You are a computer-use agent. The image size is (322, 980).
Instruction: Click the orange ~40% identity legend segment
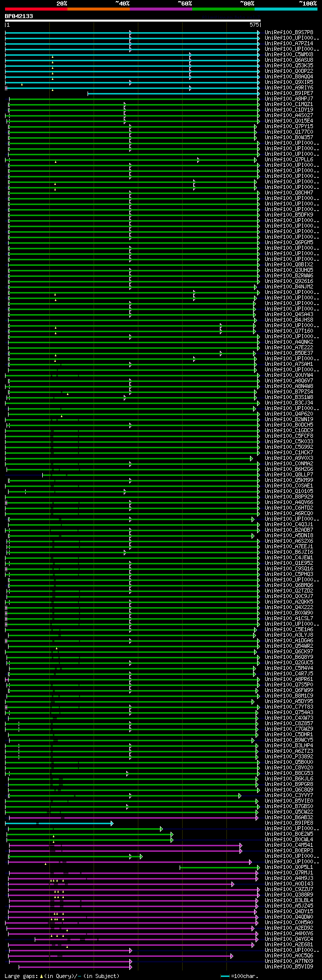tap(99, 9)
